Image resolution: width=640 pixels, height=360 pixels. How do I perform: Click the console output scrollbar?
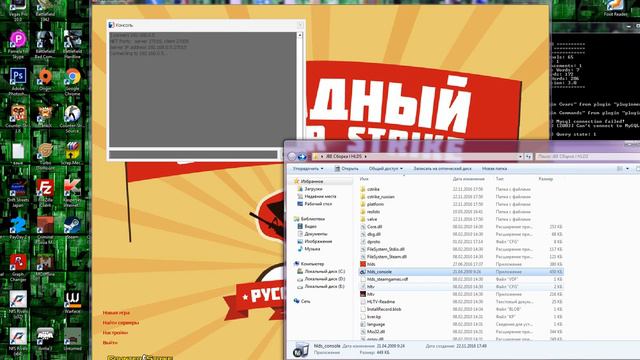tap(300, 89)
